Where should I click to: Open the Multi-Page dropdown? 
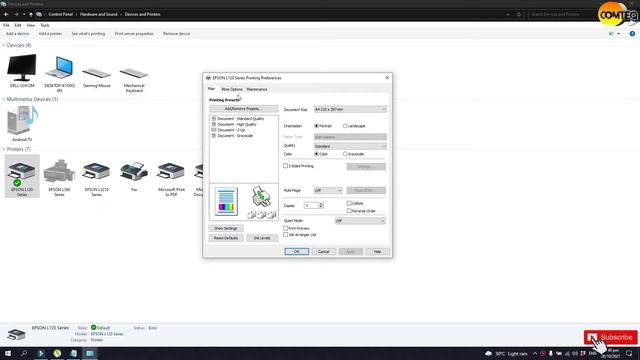pos(328,190)
